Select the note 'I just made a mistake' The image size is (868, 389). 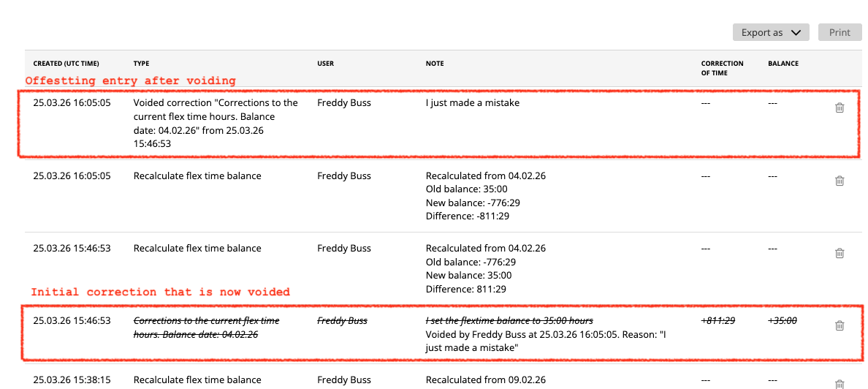472,103
